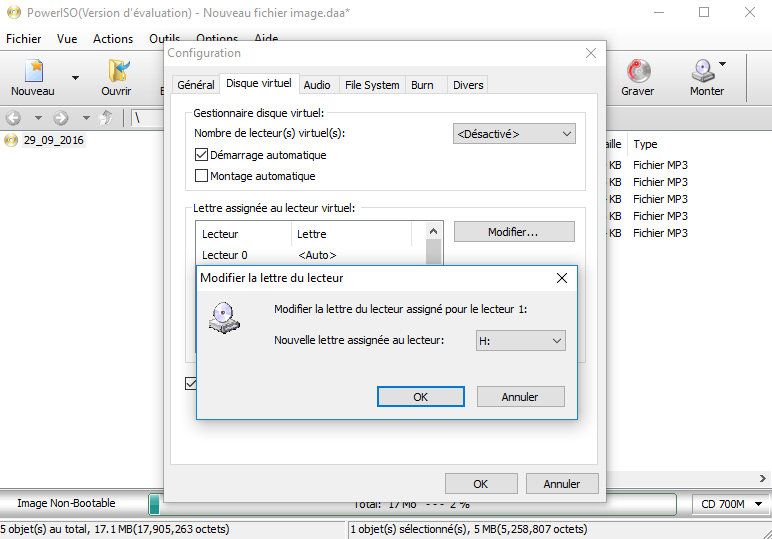Click the Modifier... button
Viewport: 772px width, 539px height.
pyautogui.click(x=514, y=232)
